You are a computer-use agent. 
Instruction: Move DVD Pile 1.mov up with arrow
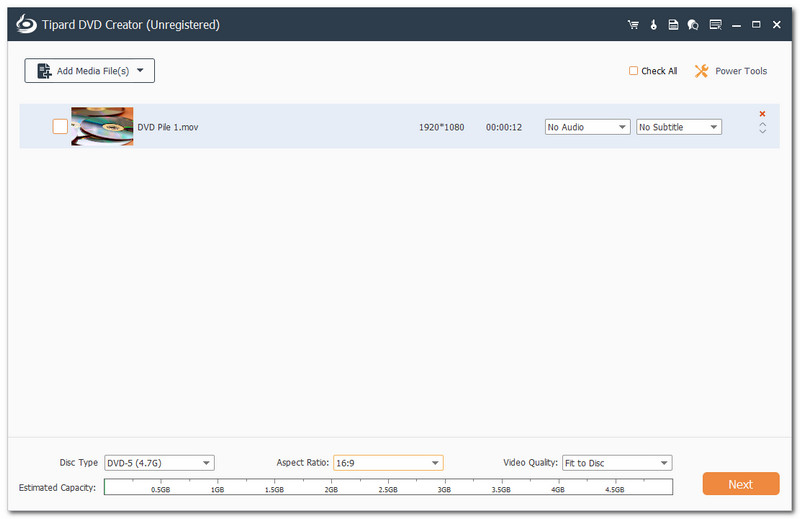(x=762, y=124)
